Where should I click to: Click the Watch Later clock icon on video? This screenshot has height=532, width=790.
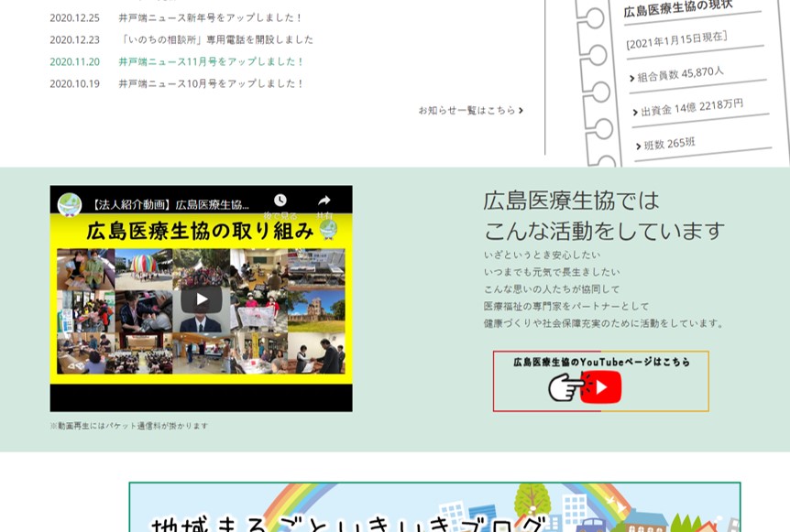[280, 201]
